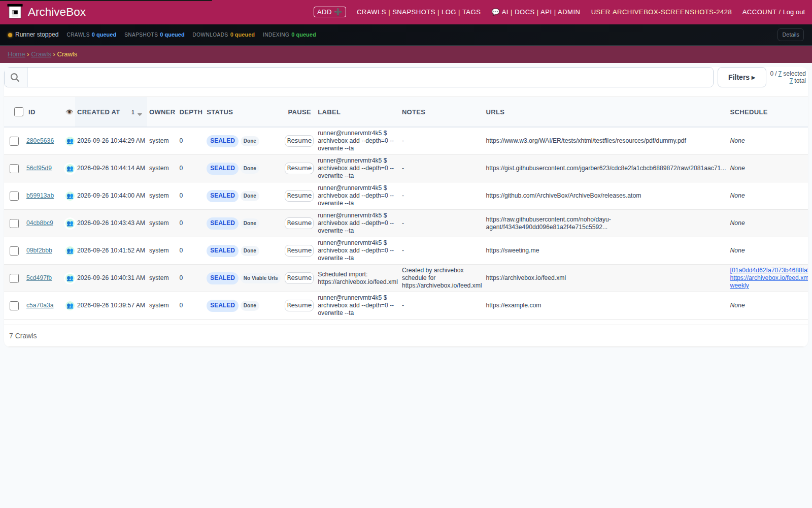Open crawl ID b59913ab
Screen dimensions: 812x508
(40, 196)
